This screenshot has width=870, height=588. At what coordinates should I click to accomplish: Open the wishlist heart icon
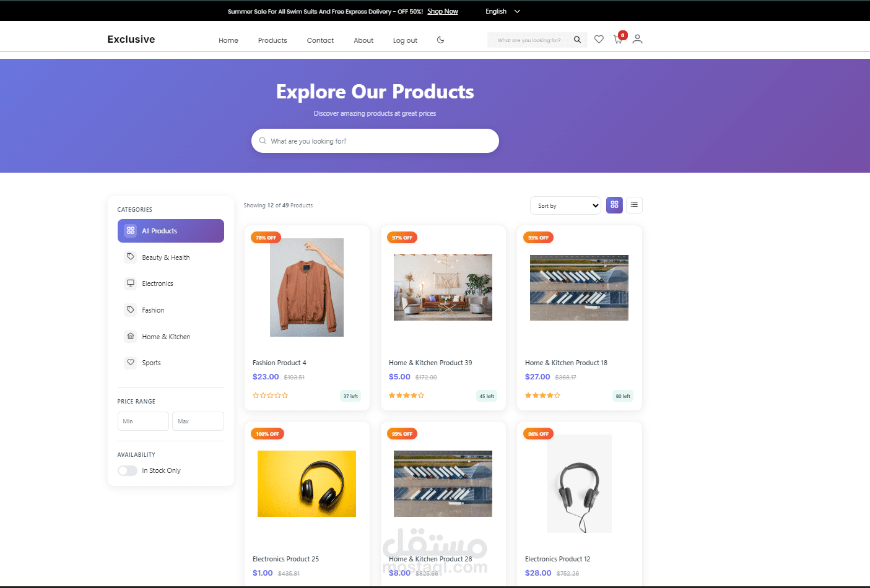click(599, 39)
